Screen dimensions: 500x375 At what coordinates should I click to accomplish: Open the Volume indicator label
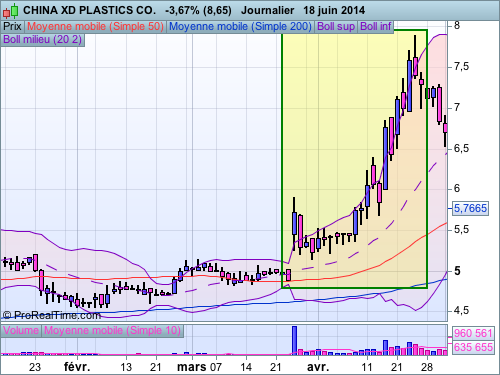21,331
